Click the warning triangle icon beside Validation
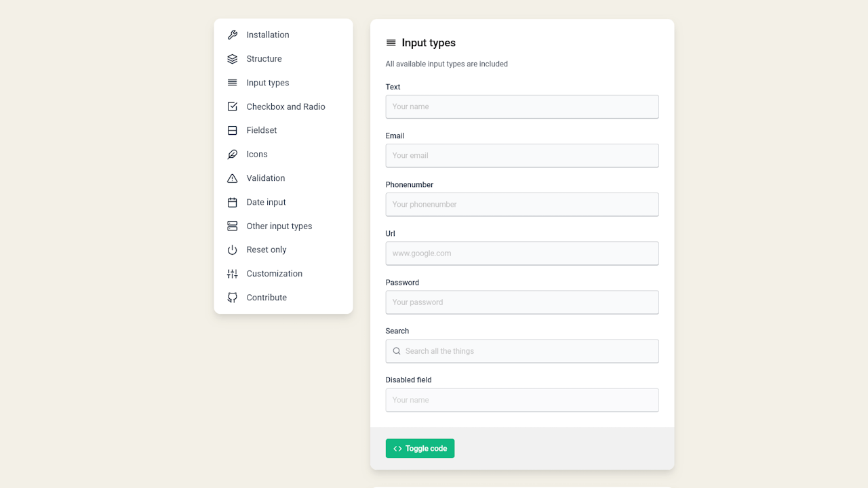This screenshot has height=488, width=868. tap(232, 178)
